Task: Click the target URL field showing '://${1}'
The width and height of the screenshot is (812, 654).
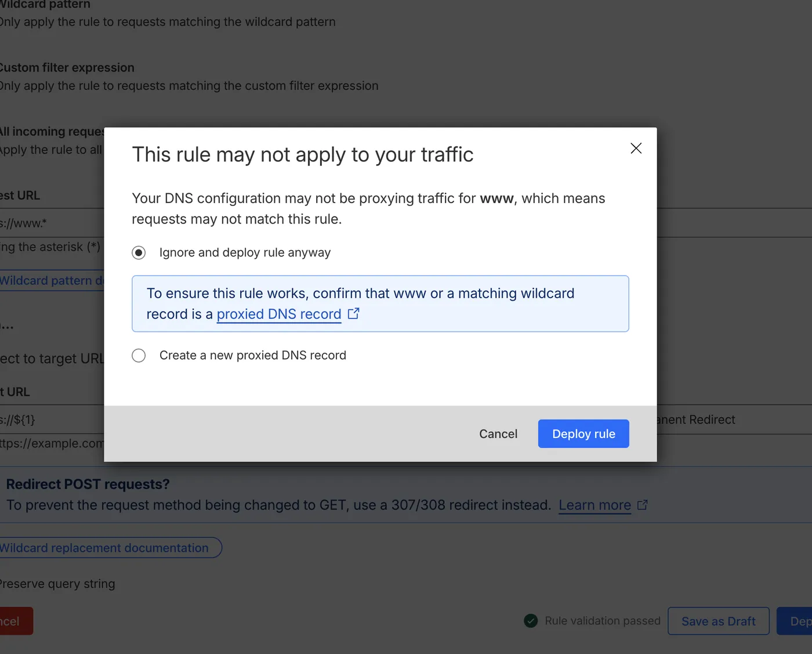Action: coord(52,420)
